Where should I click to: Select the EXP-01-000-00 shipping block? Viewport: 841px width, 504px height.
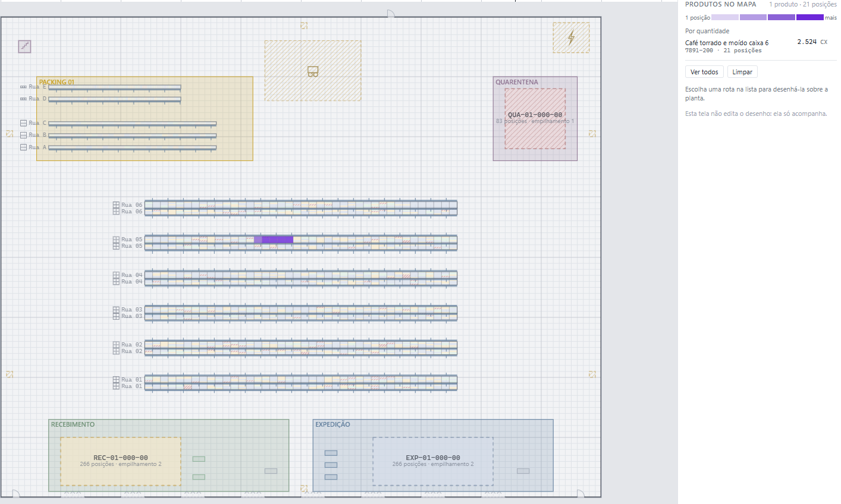tap(433, 461)
